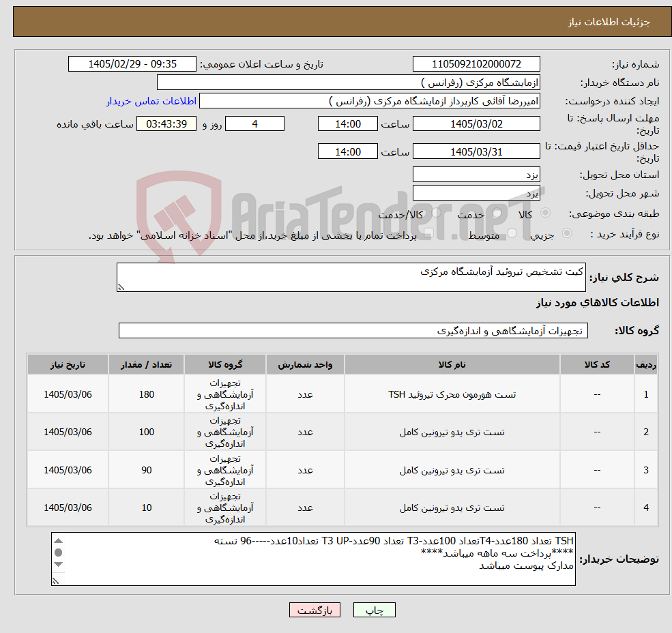Click the کد کالا column header
The image size is (672, 633).
(x=597, y=364)
